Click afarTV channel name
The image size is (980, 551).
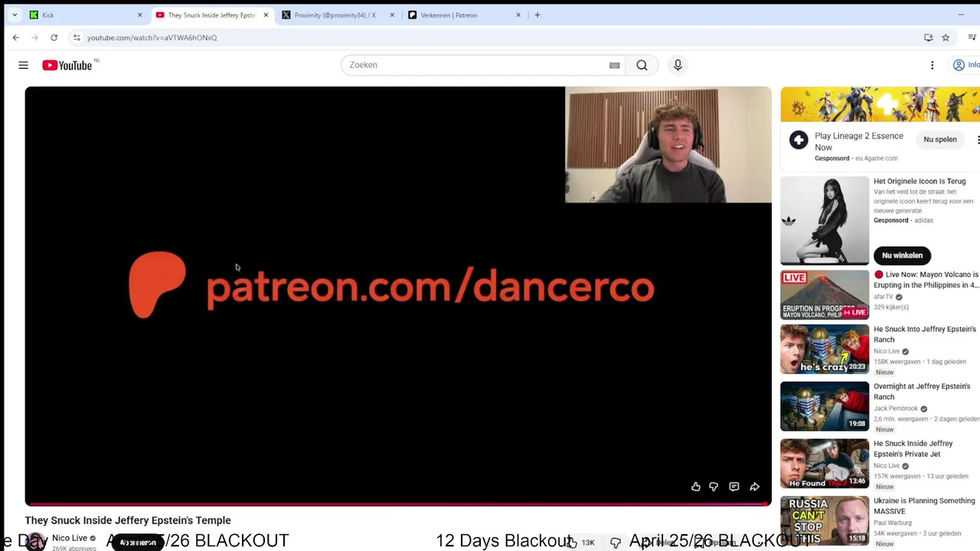(884, 297)
